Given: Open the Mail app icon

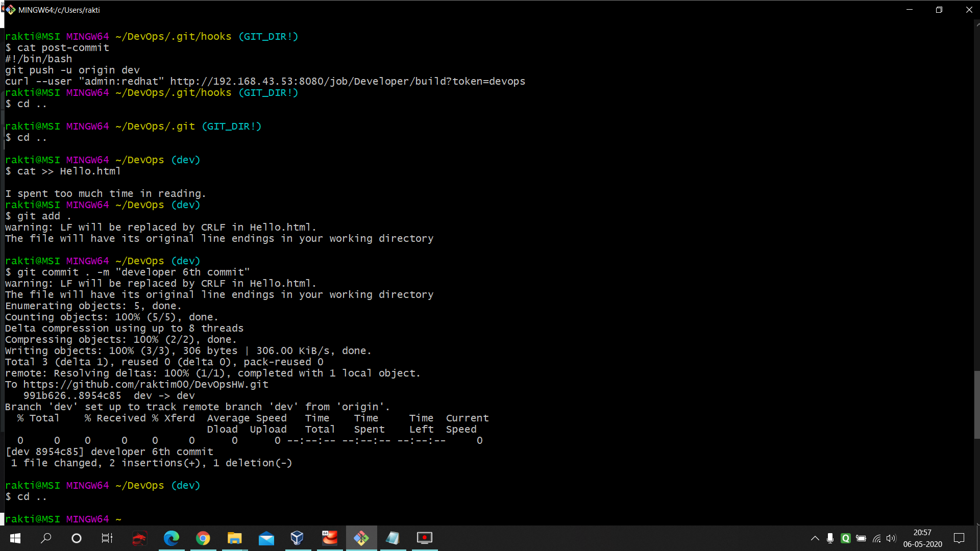Looking at the screenshot, I should (x=266, y=538).
